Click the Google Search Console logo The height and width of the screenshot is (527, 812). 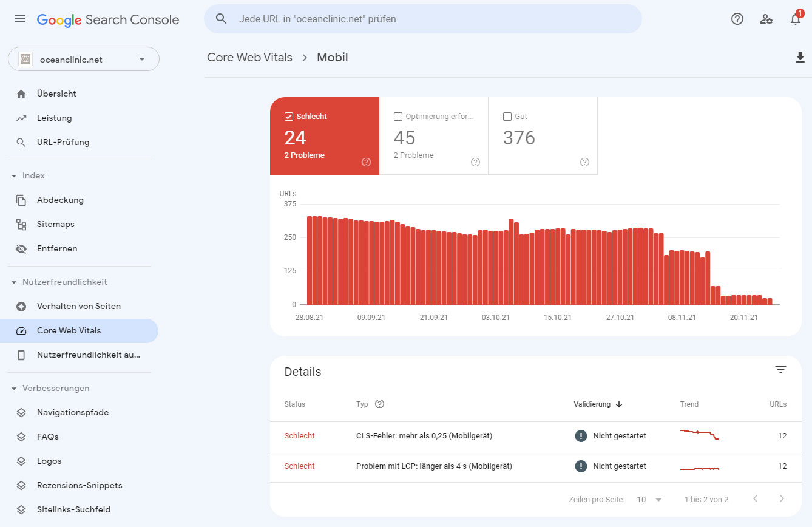click(x=108, y=19)
